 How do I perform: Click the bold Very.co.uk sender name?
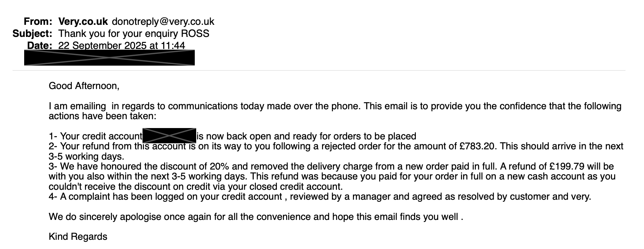(83, 22)
